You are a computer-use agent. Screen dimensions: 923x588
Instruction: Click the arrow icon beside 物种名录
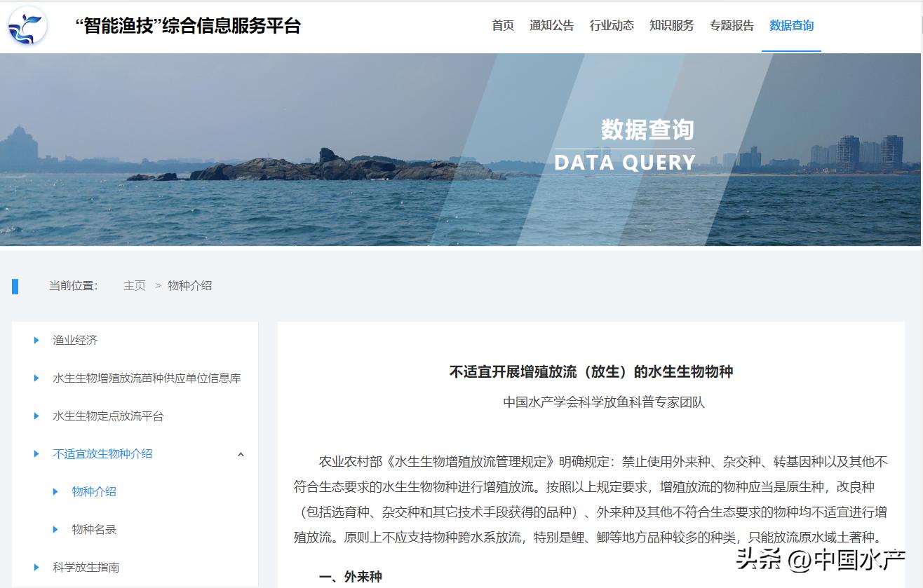[x=55, y=529]
